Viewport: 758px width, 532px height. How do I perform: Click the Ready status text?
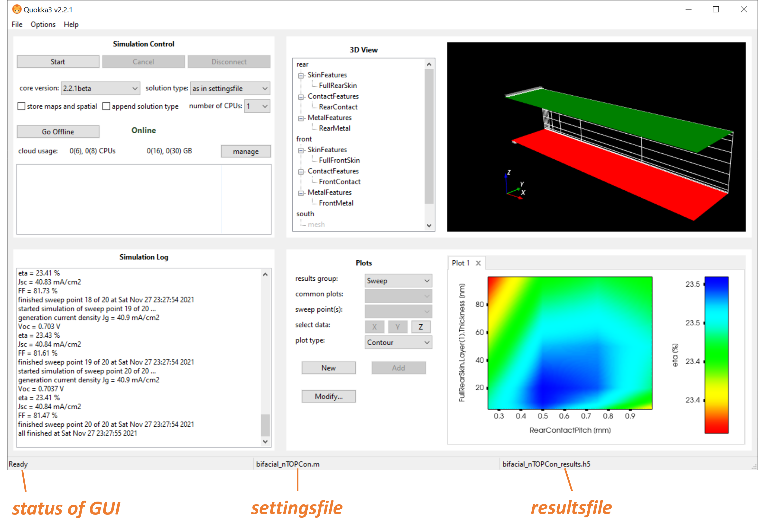pos(18,464)
